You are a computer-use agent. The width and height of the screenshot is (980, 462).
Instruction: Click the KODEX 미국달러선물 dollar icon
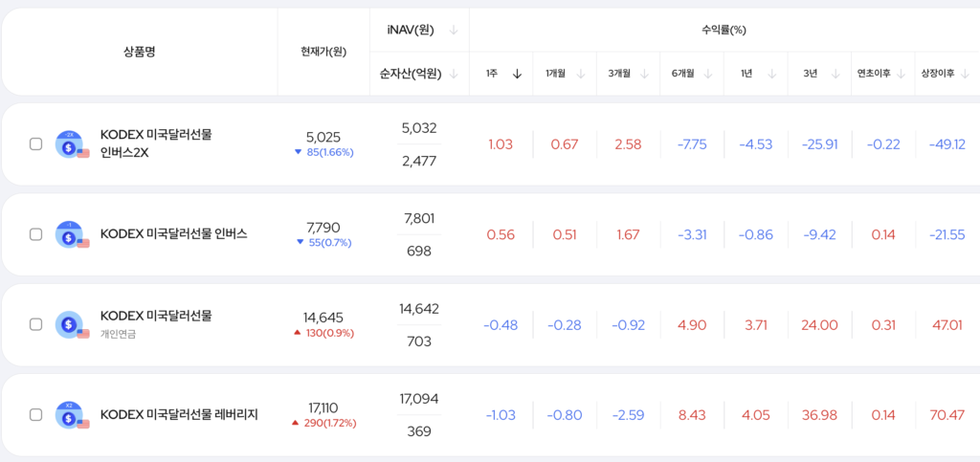[x=70, y=324]
